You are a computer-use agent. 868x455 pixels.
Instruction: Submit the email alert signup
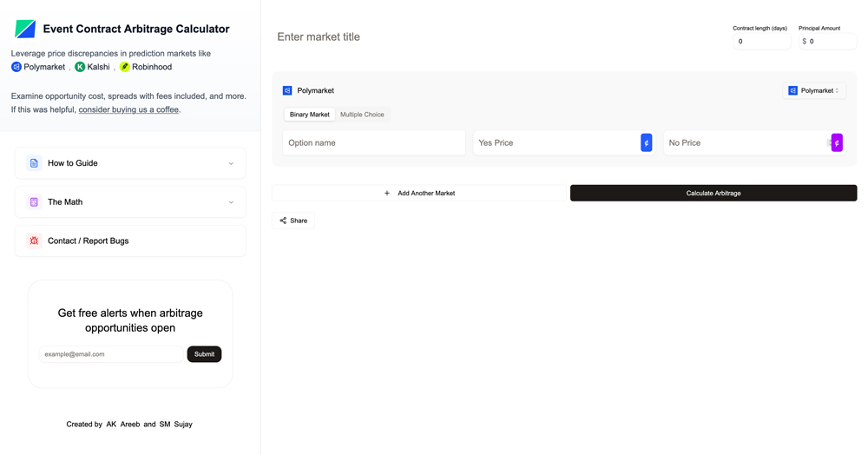point(204,354)
